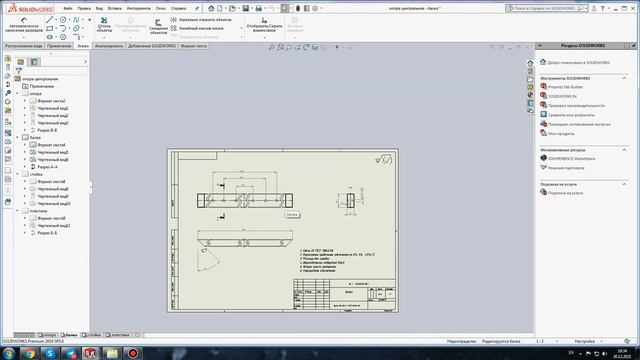Click Отобразить/Скрыть взаимосвязи tool
This screenshot has width=640, height=360.
(x=264, y=25)
